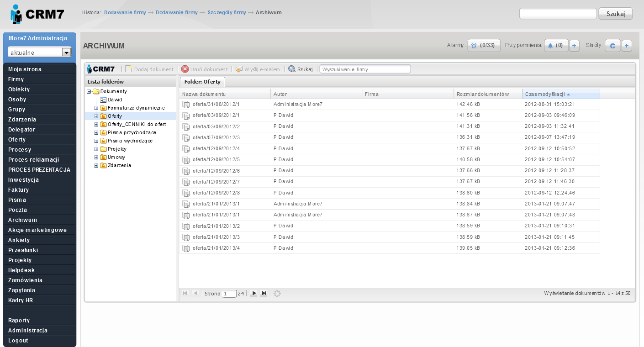Open PROCES PREZENTACJA in sidebar menu
644x347 pixels.
coord(40,170)
